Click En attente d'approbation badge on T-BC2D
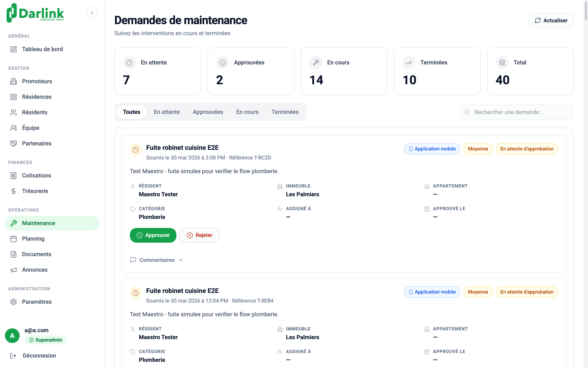The height and width of the screenshot is (368, 588). tap(527, 149)
